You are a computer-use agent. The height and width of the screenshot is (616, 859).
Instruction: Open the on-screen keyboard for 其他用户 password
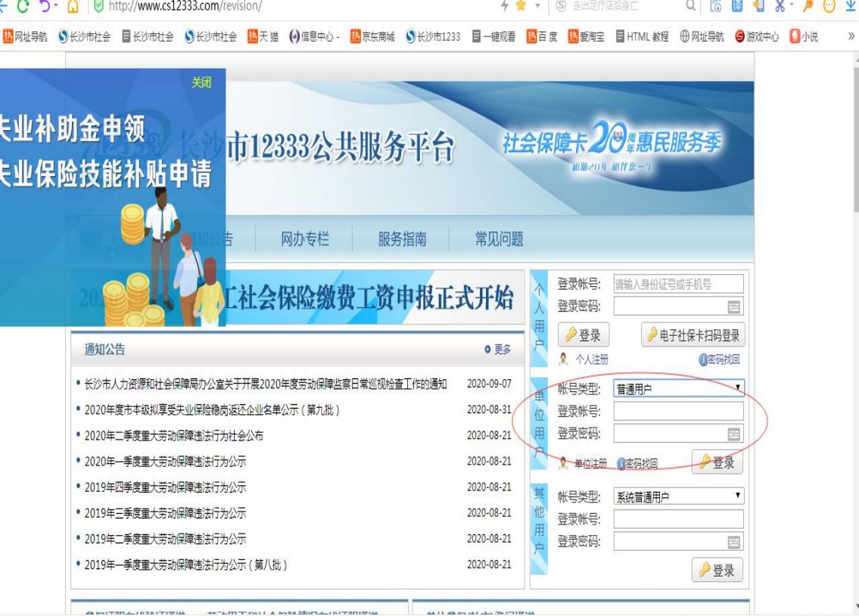point(733,542)
